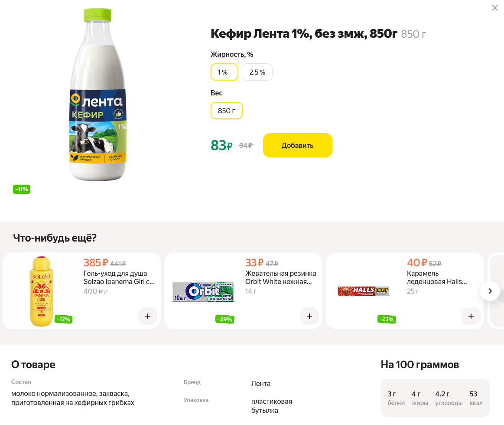This screenshot has height=425, width=504.
Task: Add Solzao shower gel with plus icon
Action: point(148,316)
